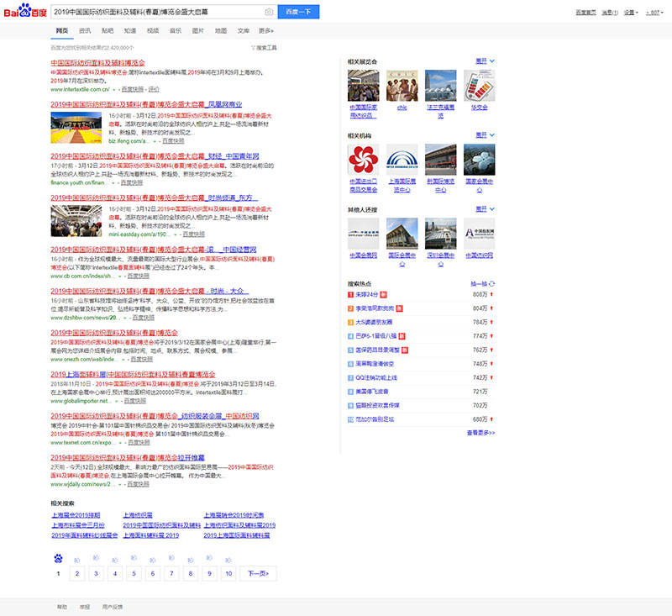Click the 深圳会展中心 thumbnail
This screenshot has width=672, height=616.
point(440,234)
